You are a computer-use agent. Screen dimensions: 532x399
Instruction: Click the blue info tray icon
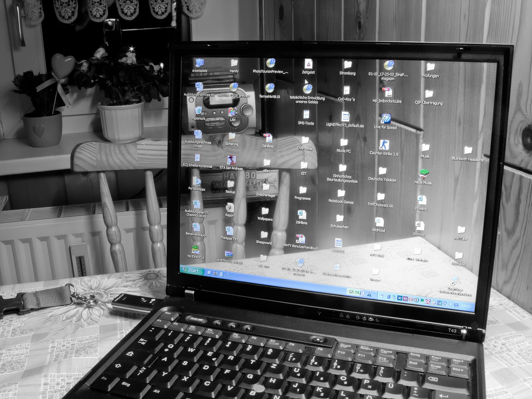coord(417,300)
